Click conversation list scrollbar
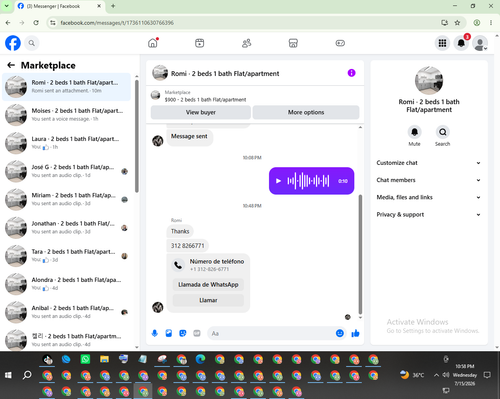The height and width of the screenshot is (399, 500). (137, 137)
